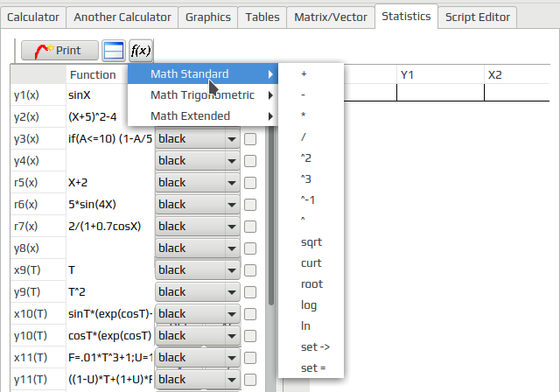560x392 pixels.
Task: Open the color dropdown for y10(T)
Action: tap(198, 336)
